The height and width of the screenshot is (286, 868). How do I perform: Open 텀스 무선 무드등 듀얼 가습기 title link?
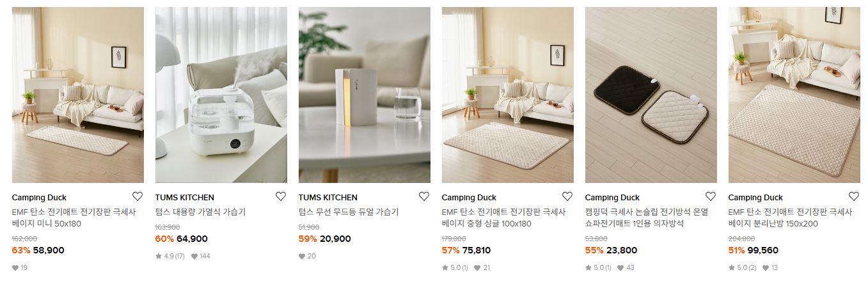point(349,212)
